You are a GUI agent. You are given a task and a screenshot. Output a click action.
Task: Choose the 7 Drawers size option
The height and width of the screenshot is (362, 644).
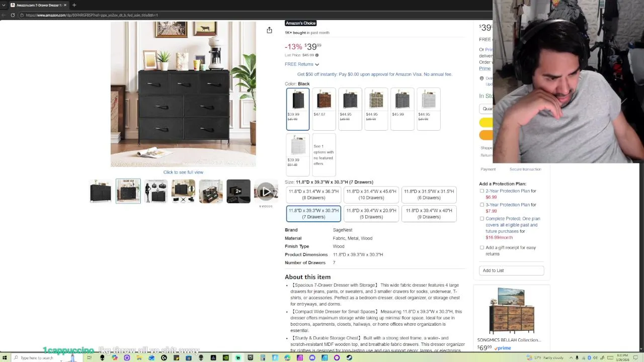click(313, 214)
